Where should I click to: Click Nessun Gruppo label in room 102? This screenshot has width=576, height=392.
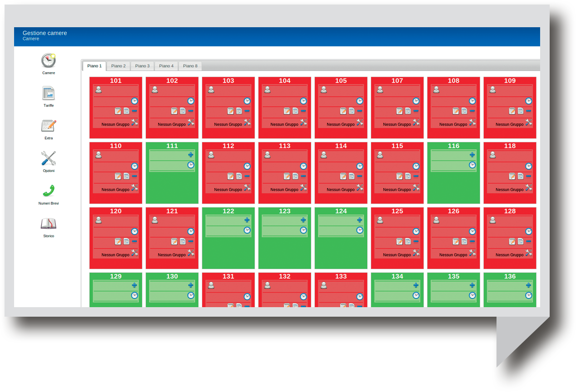point(172,124)
